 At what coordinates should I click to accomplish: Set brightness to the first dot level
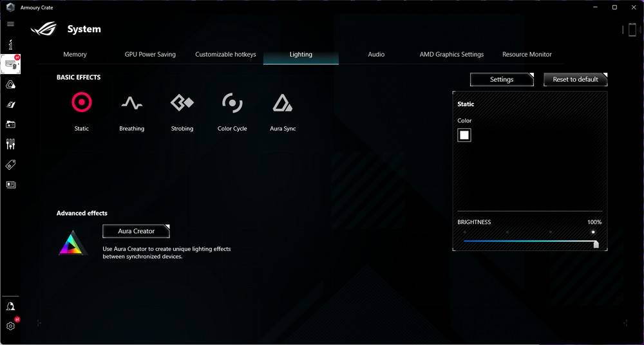pyautogui.click(x=464, y=232)
